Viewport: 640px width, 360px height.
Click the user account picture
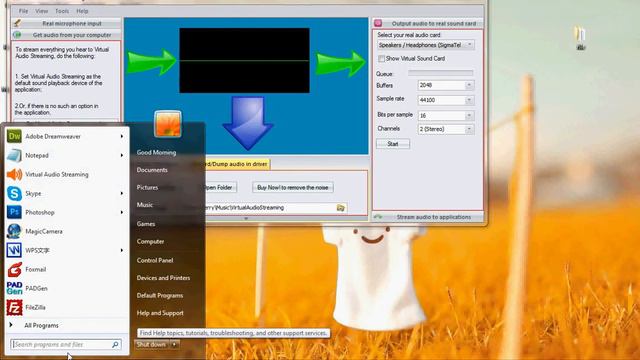tap(168, 124)
